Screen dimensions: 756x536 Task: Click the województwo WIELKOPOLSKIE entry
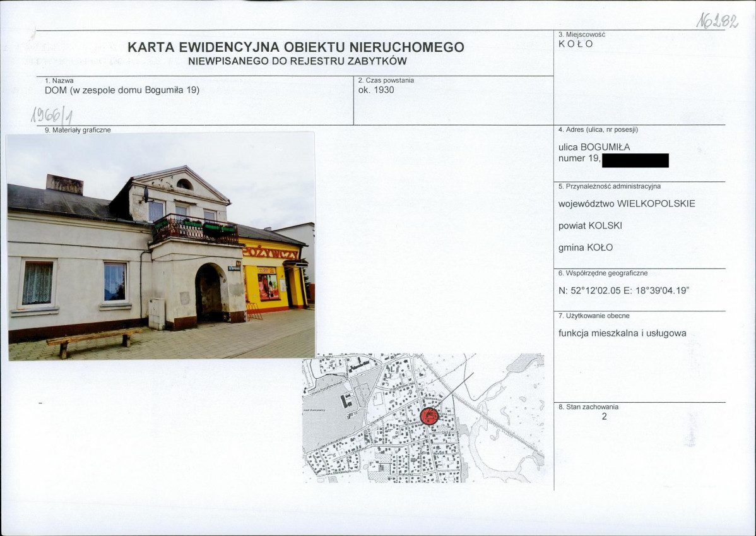click(627, 203)
